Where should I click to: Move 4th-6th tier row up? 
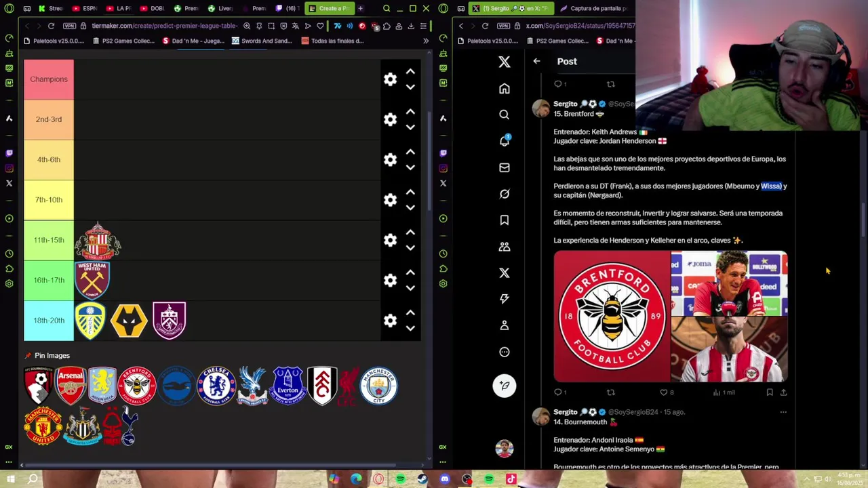point(410,152)
